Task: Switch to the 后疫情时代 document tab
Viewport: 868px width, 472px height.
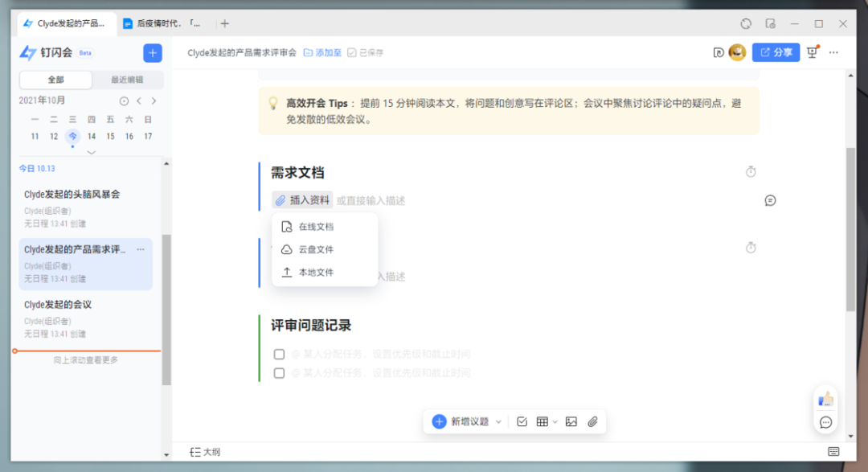Action: pos(162,24)
